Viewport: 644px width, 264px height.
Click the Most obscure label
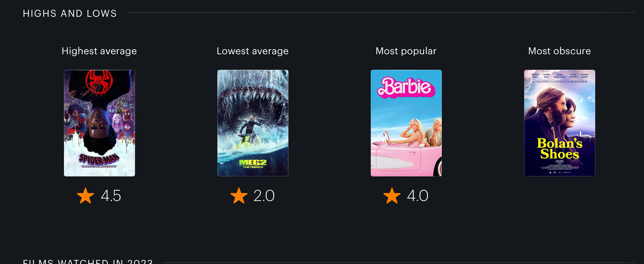[559, 51]
